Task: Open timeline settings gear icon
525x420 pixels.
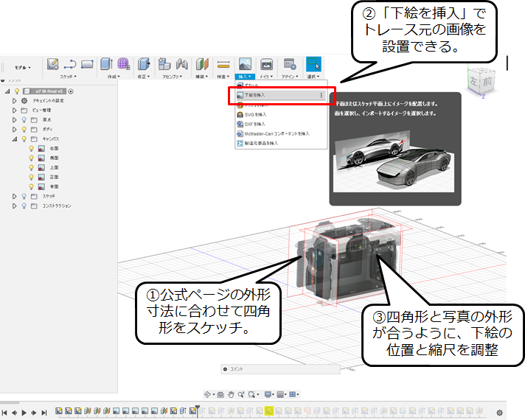Action: pyautogui.click(x=499, y=413)
